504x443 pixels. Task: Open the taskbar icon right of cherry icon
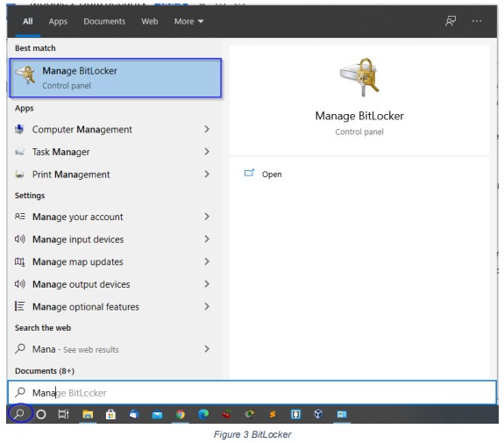pyautogui.click(x=250, y=414)
